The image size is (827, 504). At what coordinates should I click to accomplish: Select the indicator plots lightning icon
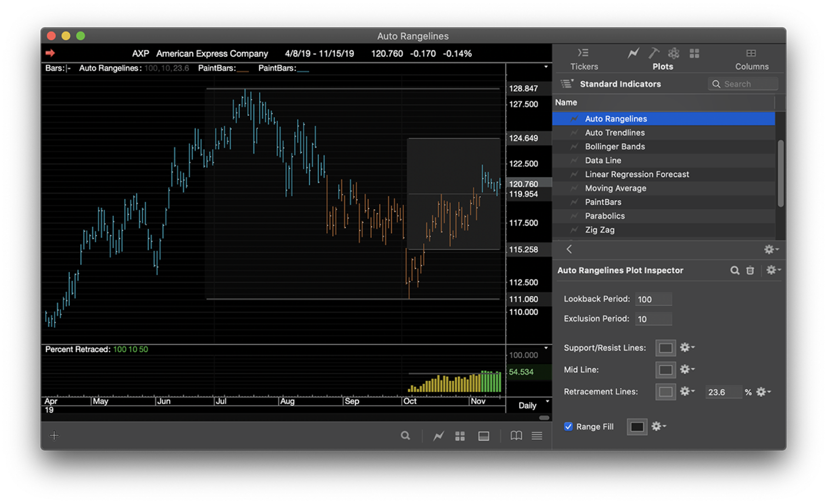pos(633,53)
